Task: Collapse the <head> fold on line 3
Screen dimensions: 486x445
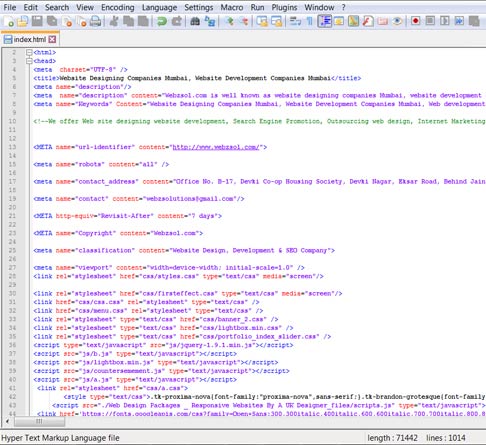Action: point(29,61)
